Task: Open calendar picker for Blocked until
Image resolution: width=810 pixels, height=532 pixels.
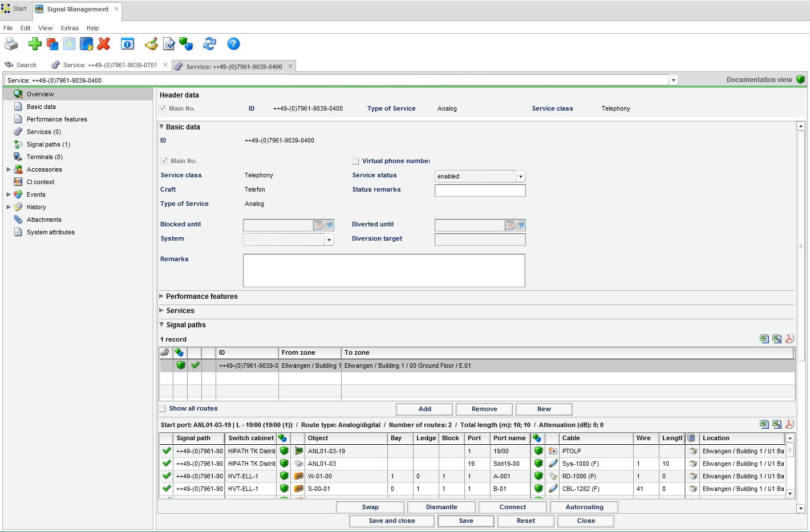Action: point(318,225)
